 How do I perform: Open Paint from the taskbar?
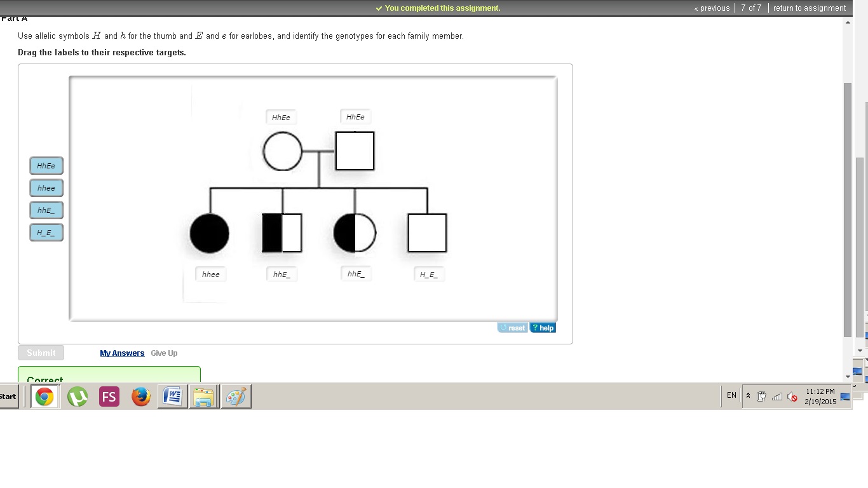[236, 396]
